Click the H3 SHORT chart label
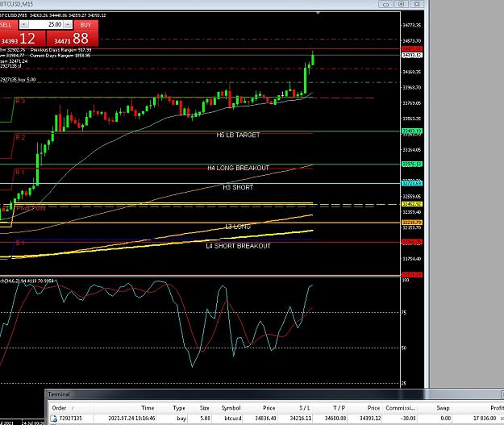The height and width of the screenshot is (425, 504). pos(238,187)
